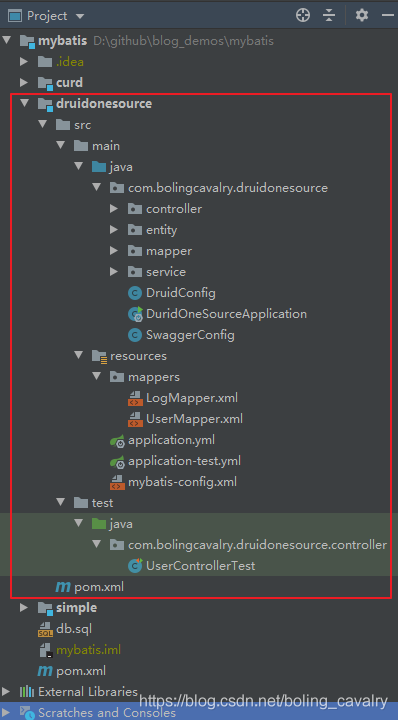Click the curd module folder icon
This screenshot has height=720, width=398.
(x=45, y=83)
